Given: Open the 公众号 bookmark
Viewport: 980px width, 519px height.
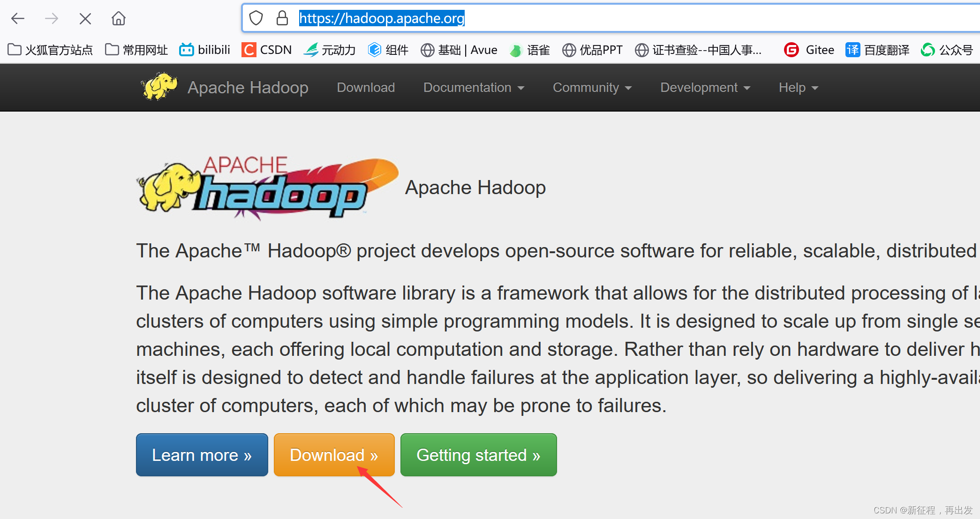Looking at the screenshot, I should (x=947, y=50).
